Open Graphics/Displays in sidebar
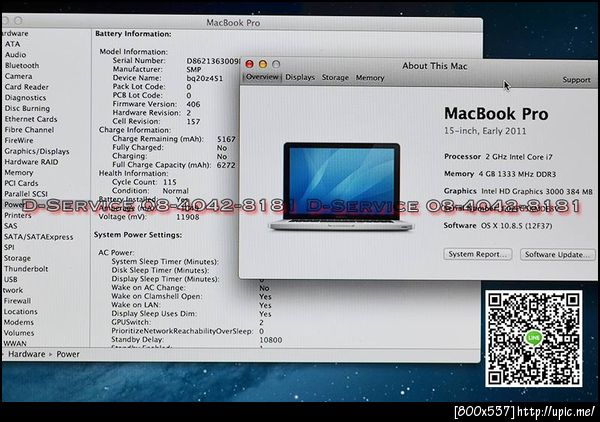 (x=37, y=151)
